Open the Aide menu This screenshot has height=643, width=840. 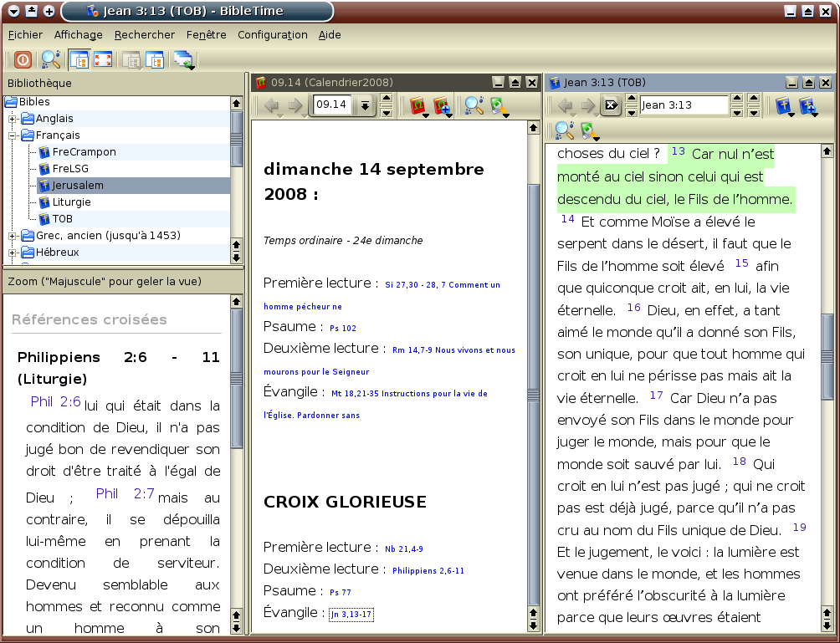click(330, 35)
